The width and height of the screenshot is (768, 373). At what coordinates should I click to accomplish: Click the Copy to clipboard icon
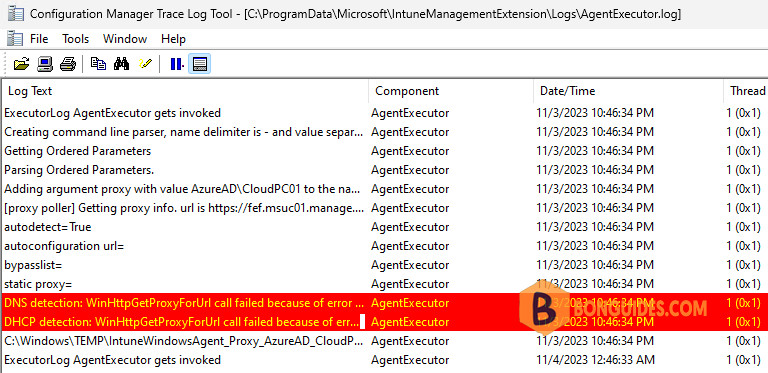(98, 64)
